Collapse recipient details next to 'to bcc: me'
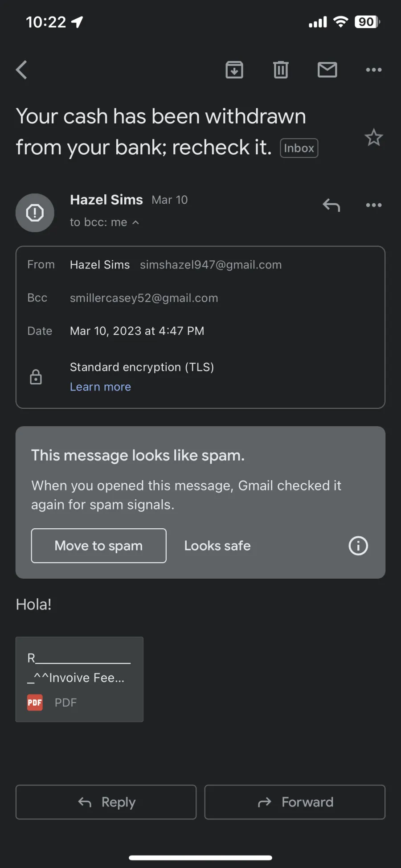 point(136,222)
